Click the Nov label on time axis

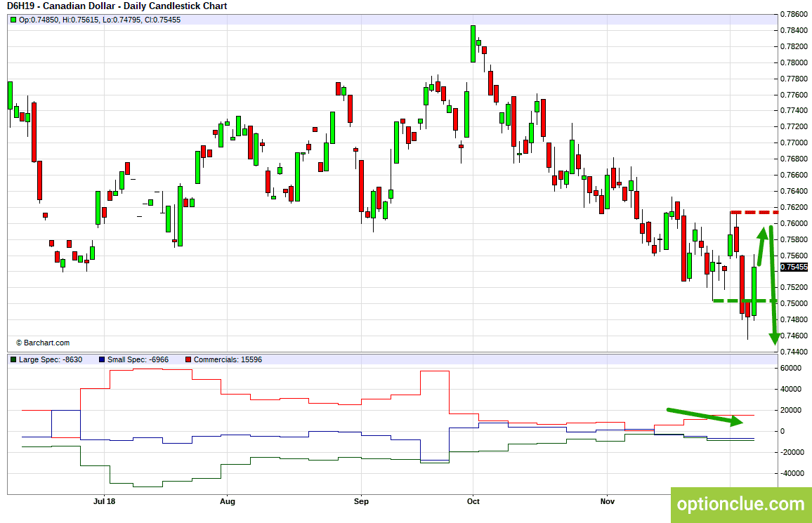click(x=608, y=501)
